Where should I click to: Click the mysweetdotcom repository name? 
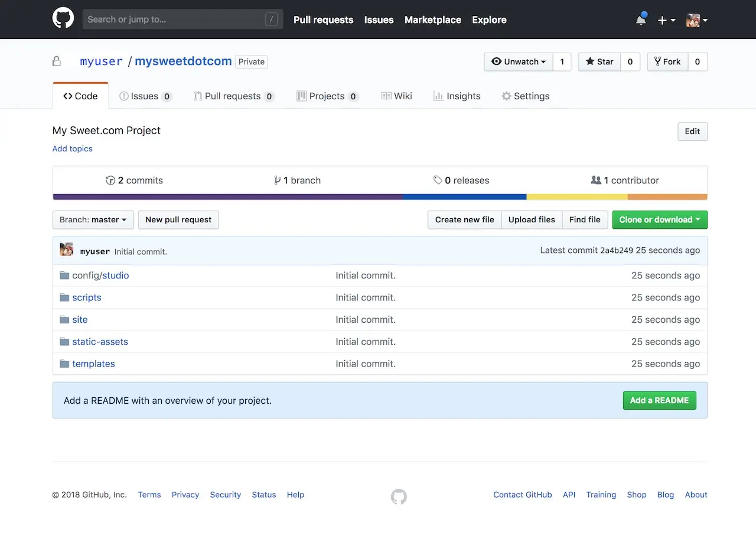tap(183, 61)
